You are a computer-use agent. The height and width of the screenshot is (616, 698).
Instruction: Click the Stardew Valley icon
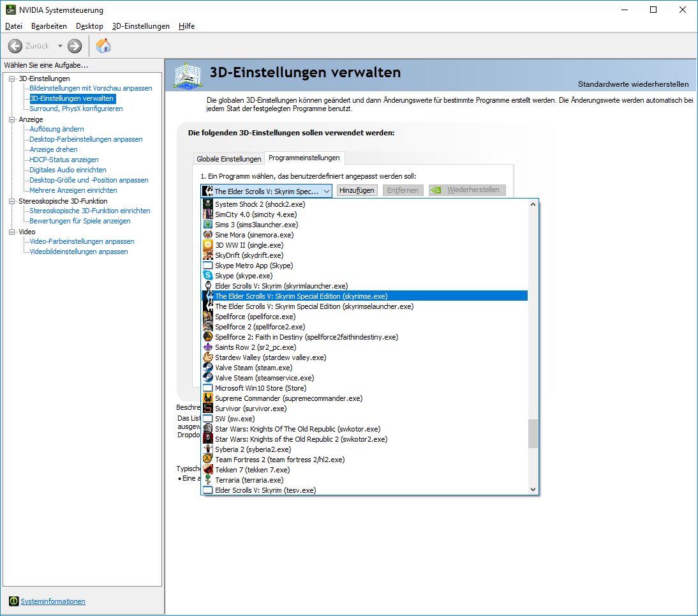click(x=208, y=357)
